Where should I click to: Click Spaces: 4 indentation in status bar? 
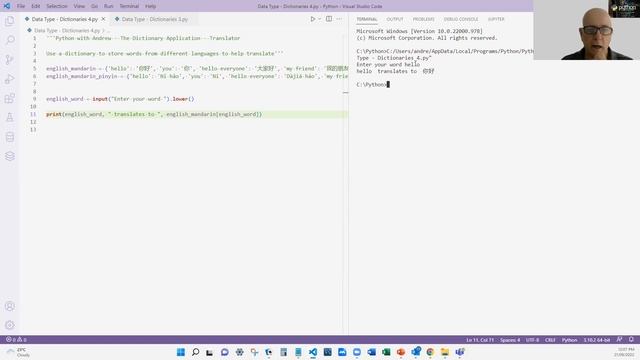point(510,340)
